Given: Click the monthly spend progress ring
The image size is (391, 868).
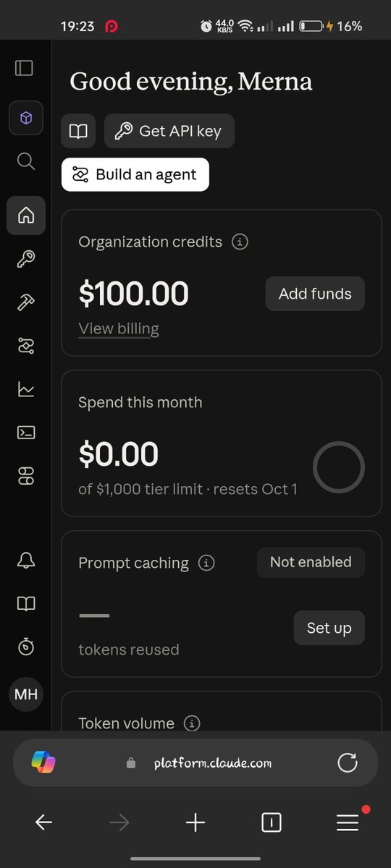Looking at the screenshot, I should click(338, 467).
